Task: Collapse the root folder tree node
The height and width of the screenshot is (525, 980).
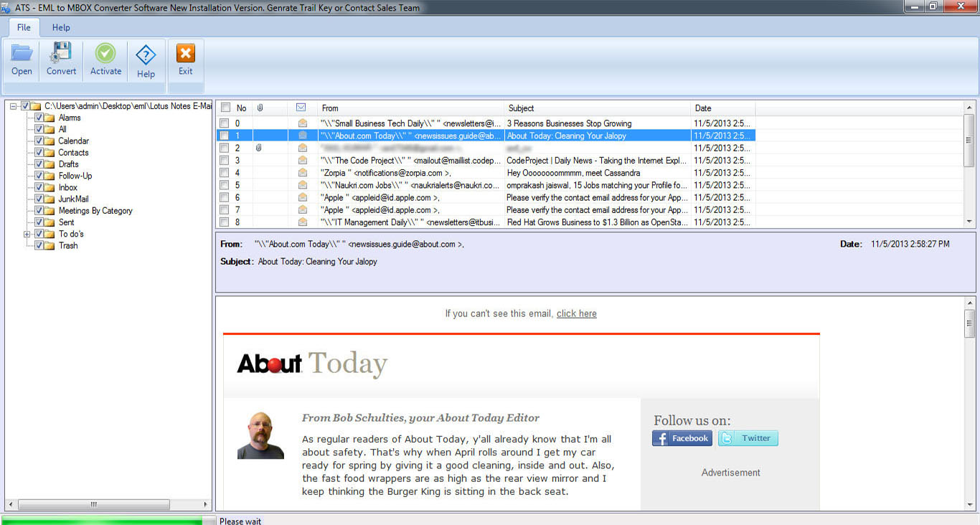Action: tap(14, 106)
